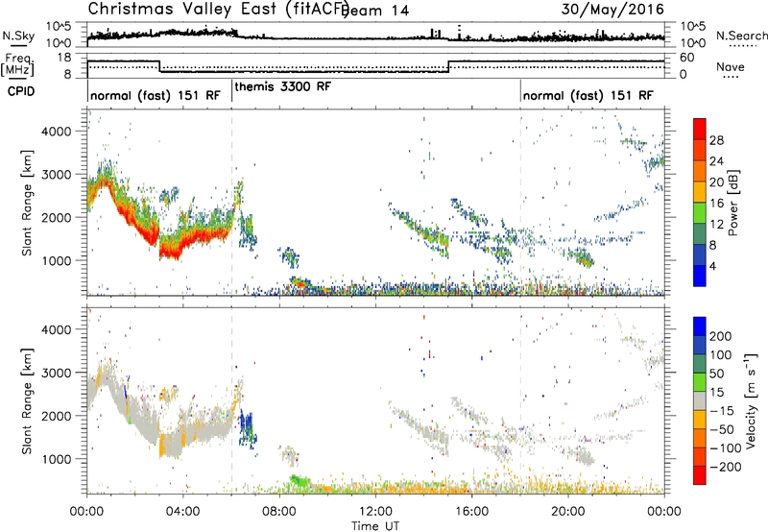This screenshot has width=768, height=532.
Task: Click the "18" tick of the frequency axis
Action: (64, 57)
